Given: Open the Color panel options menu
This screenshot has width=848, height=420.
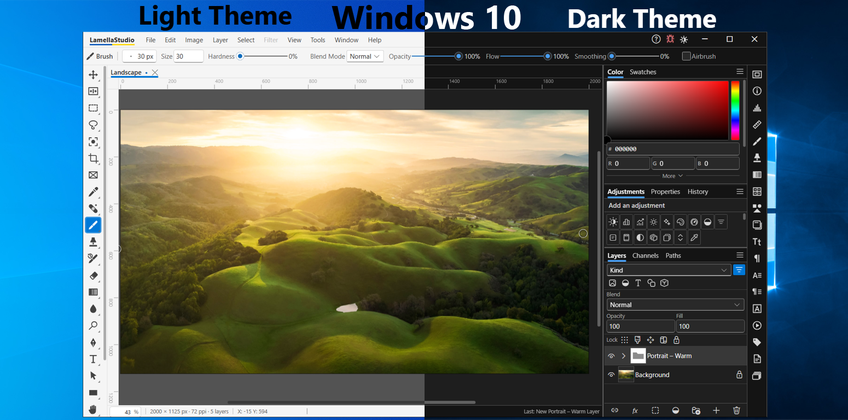Looking at the screenshot, I should tap(740, 71).
